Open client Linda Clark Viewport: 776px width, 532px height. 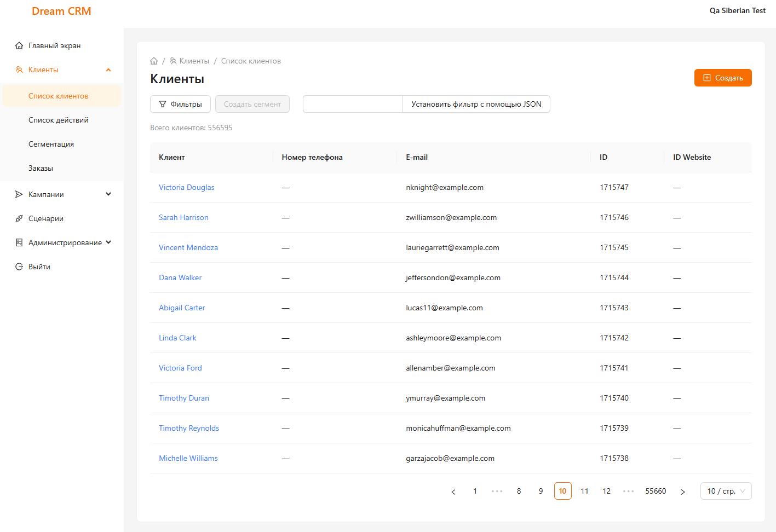click(x=177, y=338)
